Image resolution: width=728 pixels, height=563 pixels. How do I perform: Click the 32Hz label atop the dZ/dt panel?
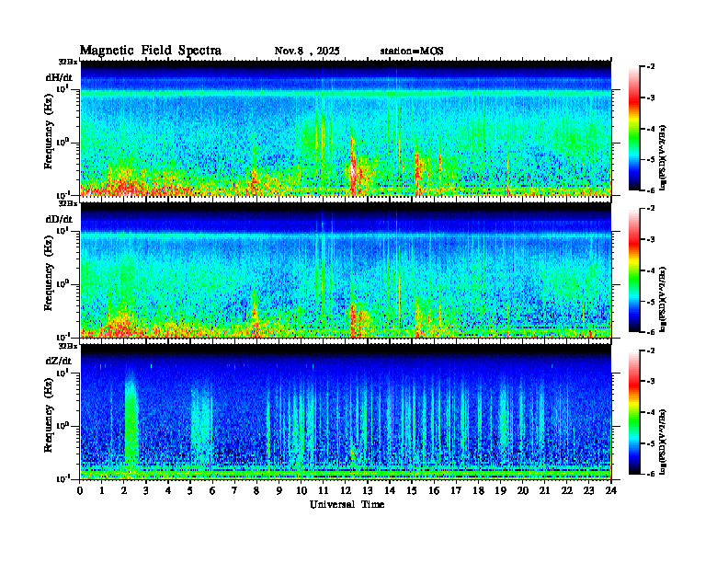[68, 346]
